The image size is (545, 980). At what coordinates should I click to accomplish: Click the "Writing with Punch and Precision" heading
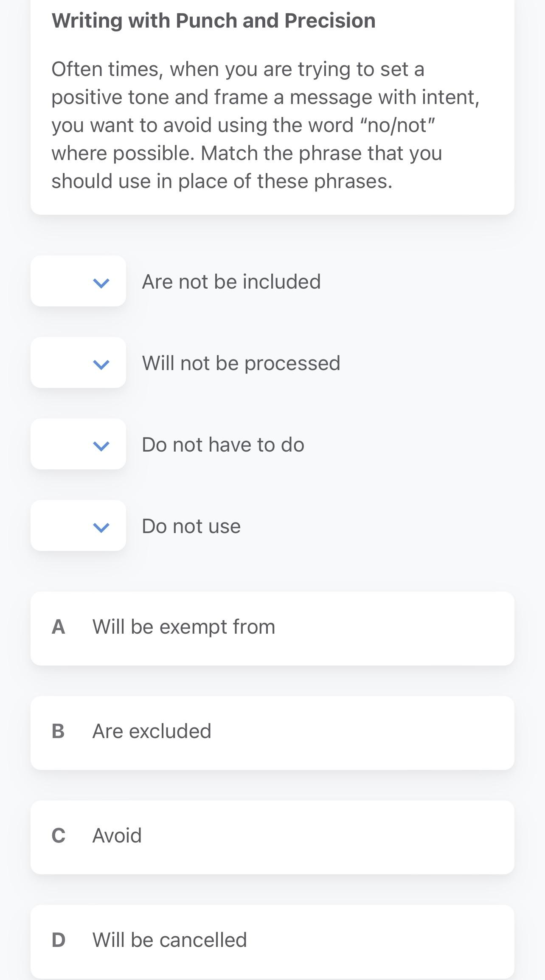[x=214, y=20]
